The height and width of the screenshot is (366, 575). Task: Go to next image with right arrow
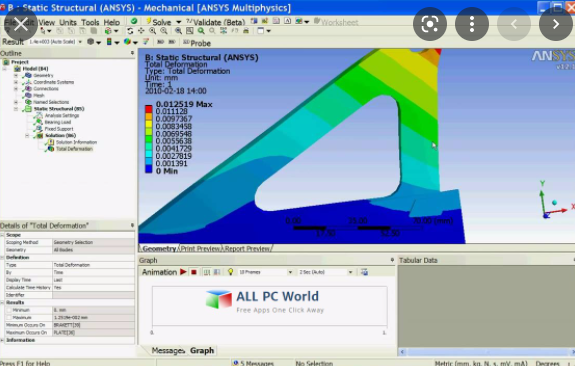556,24
